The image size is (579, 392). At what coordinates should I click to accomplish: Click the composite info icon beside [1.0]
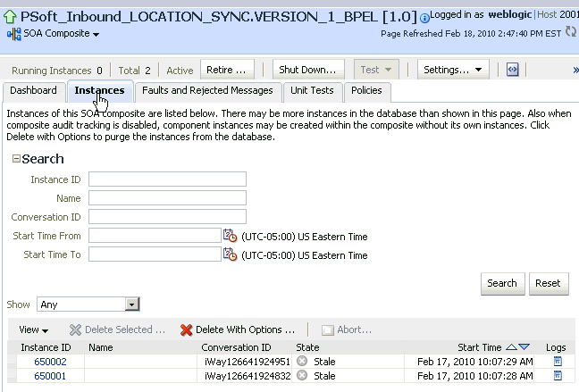[424, 17]
